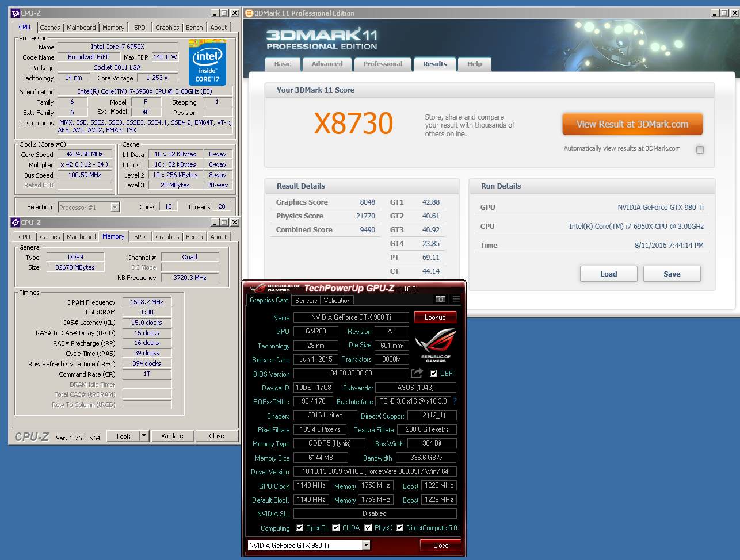Viewport: 740px width, 560px height.
Task: Click the Combined Score value 9490
Action: point(368,230)
